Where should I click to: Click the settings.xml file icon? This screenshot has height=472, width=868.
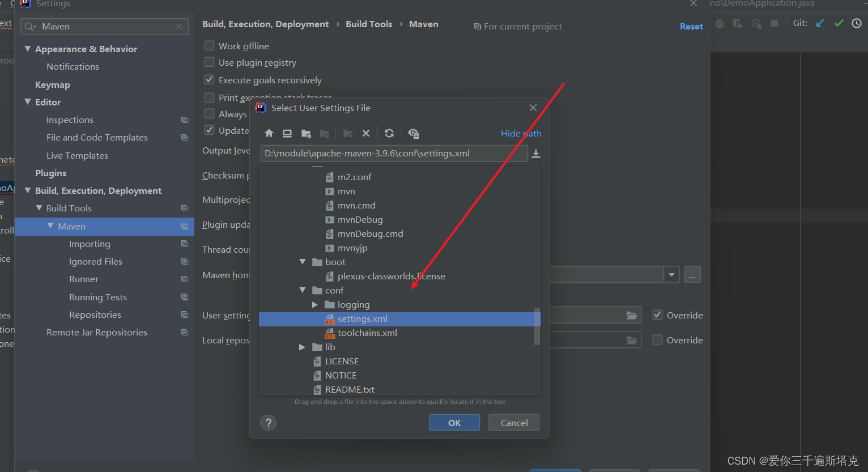[x=330, y=319]
